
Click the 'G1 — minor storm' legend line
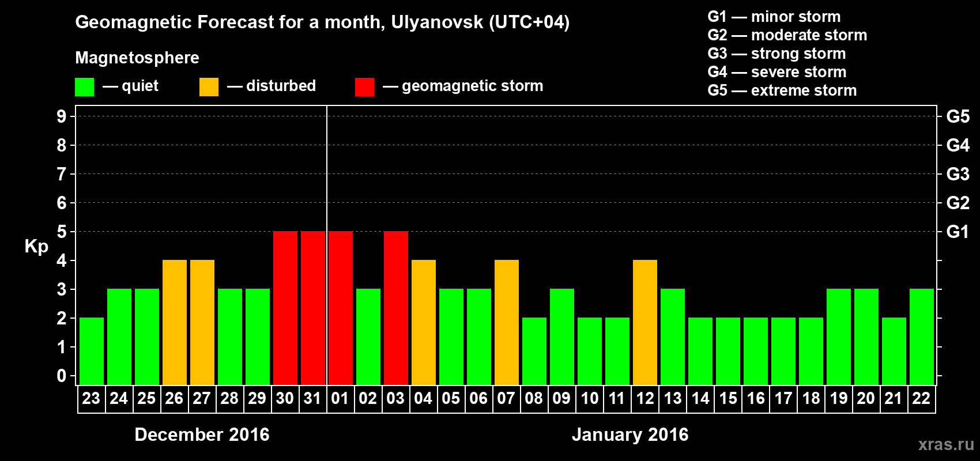pos(774,17)
